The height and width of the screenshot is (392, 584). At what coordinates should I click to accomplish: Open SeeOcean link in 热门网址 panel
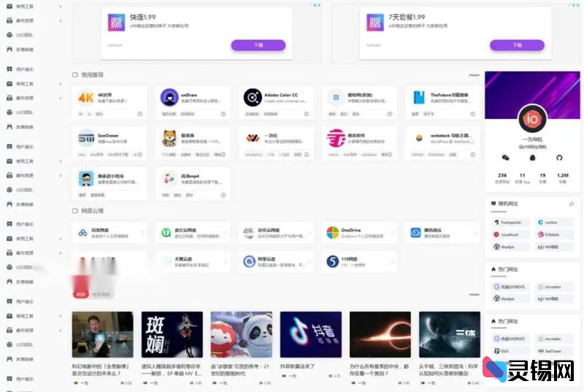(554, 351)
